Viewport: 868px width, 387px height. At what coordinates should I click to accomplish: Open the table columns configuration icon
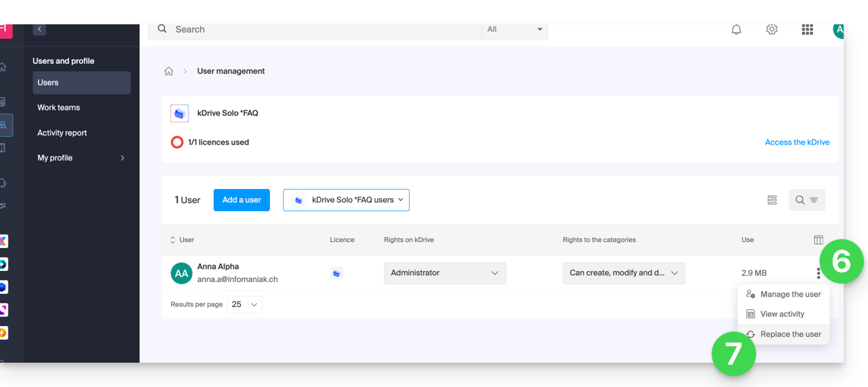pos(818,240)
